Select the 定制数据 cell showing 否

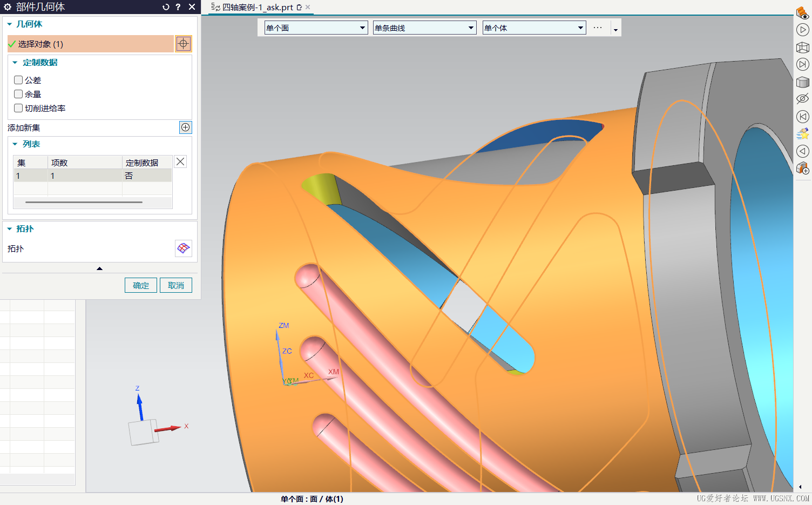[x=147, y=176]
